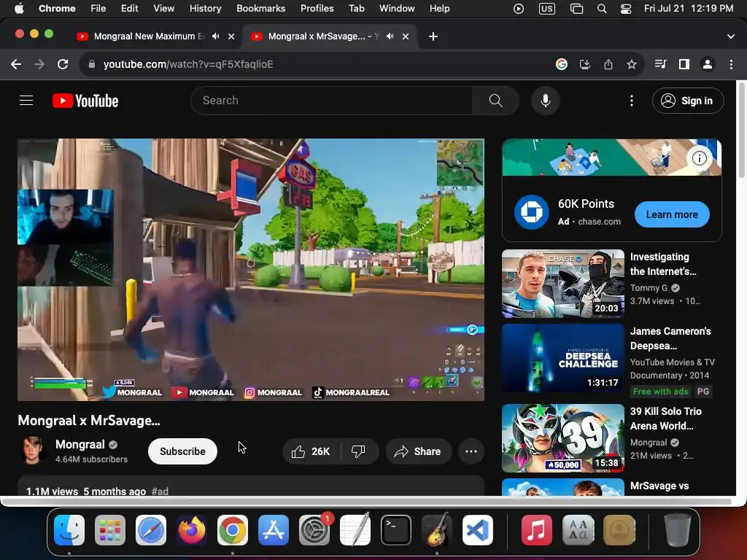Open the YouTube hamburger guide menu

point(26,101)
